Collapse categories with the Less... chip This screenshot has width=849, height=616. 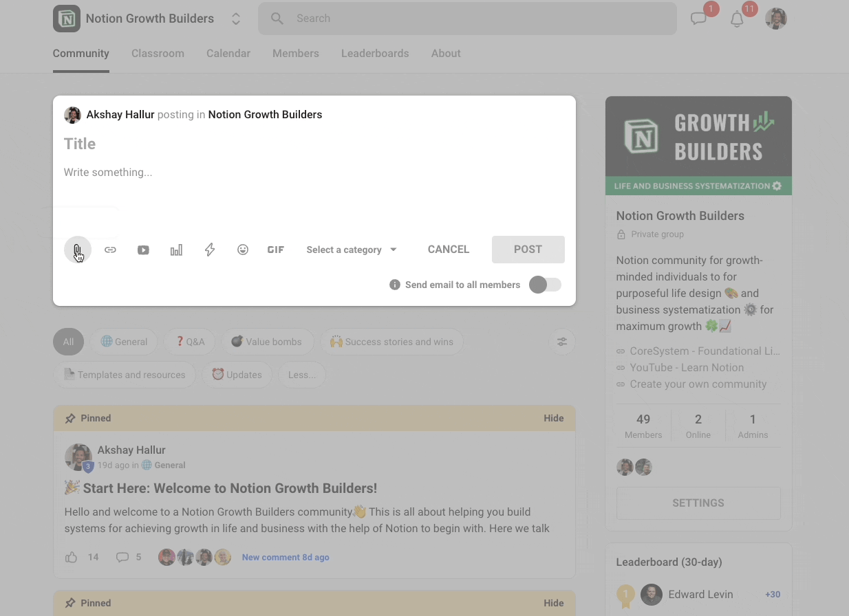pos(302,375)
